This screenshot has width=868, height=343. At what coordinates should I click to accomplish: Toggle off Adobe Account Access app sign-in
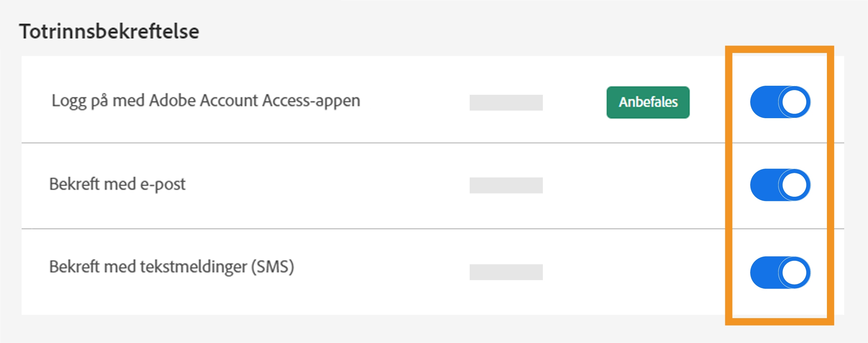pyautogui.click(x=780, y=102)
